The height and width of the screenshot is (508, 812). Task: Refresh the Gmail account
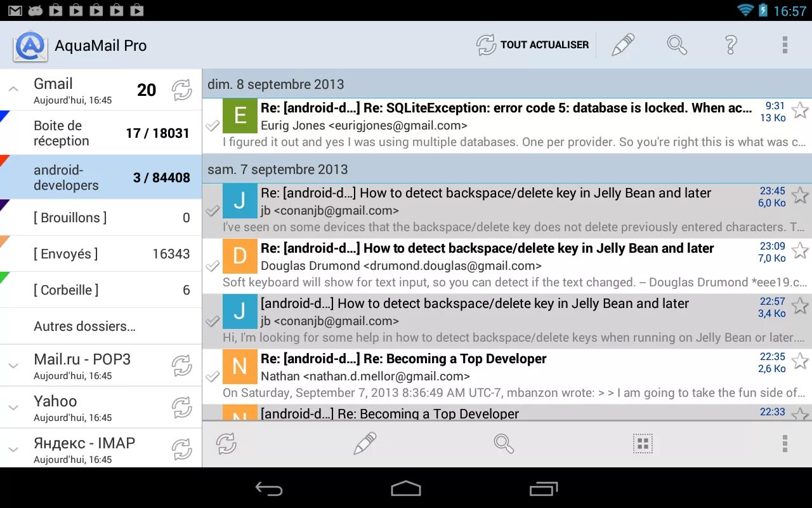pos(182,90)
